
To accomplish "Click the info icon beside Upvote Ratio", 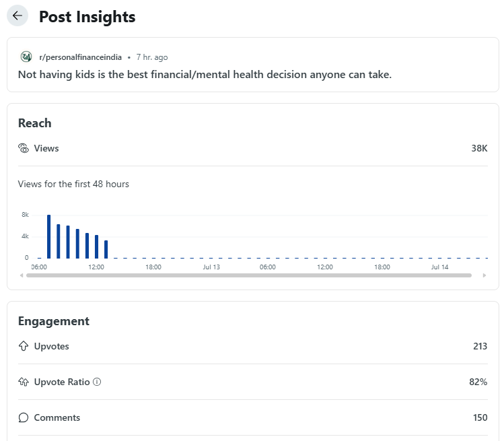I will click(x=97, y=382).
